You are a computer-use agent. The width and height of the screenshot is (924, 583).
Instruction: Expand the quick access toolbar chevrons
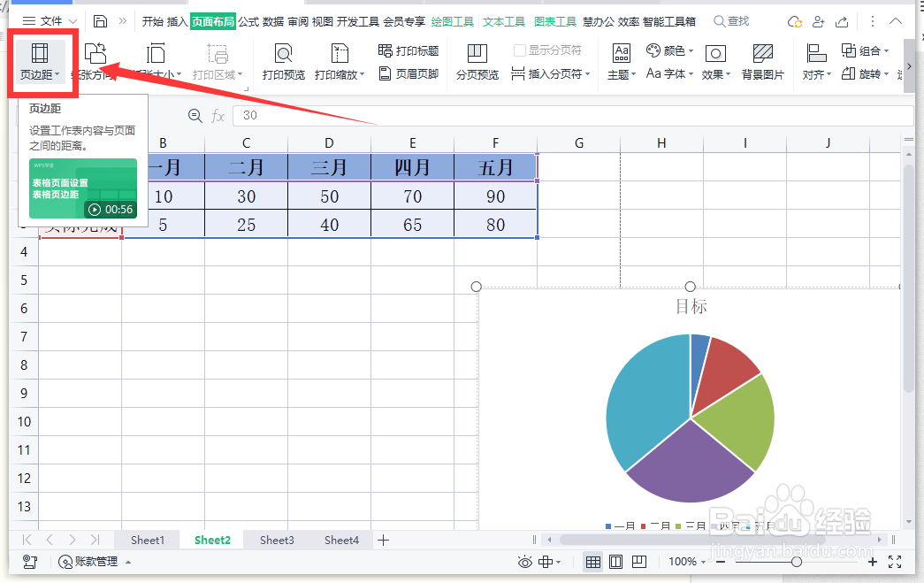[x=123, y=21]
